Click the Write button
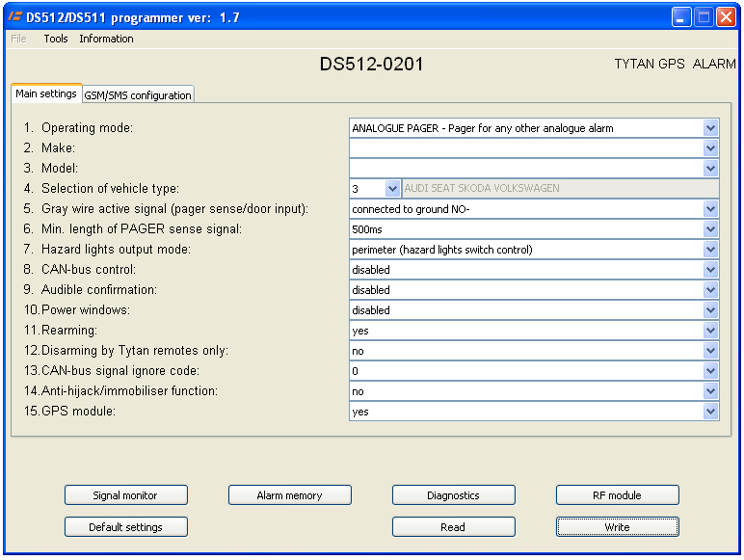Viewport: 744px width, 560px height. (618, 527)
